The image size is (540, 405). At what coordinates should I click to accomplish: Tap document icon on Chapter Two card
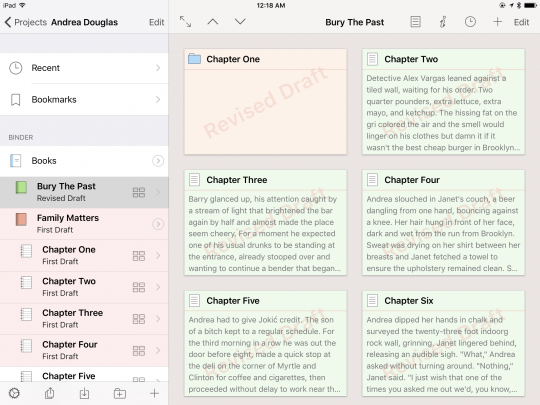372,59
